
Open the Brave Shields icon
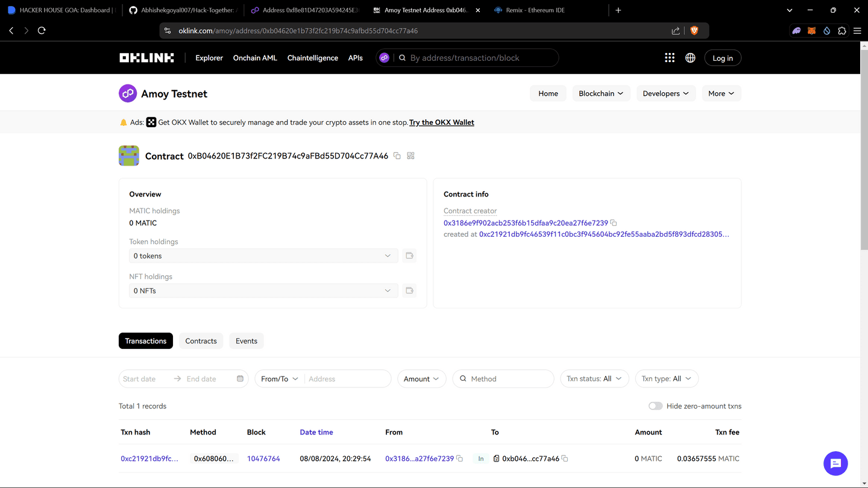(x=694, y=30)
